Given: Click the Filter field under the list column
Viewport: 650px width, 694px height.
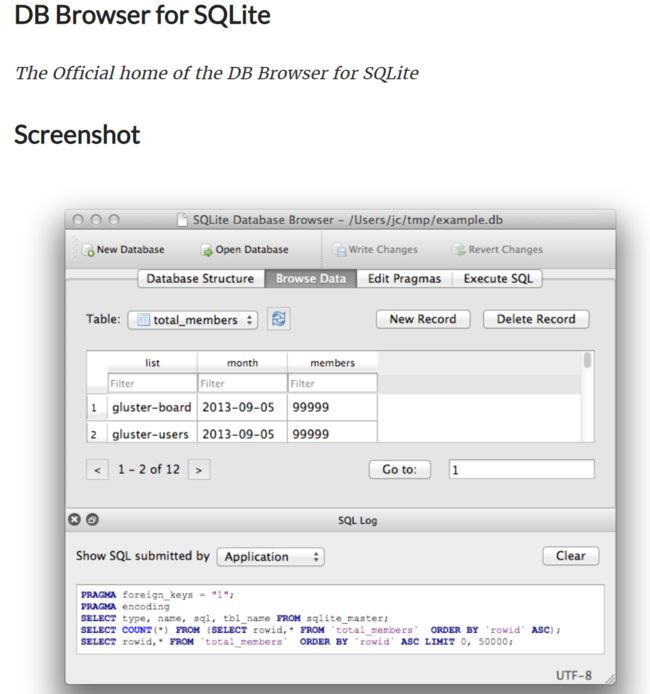Looking at the screenshot, I should (152, 383).
